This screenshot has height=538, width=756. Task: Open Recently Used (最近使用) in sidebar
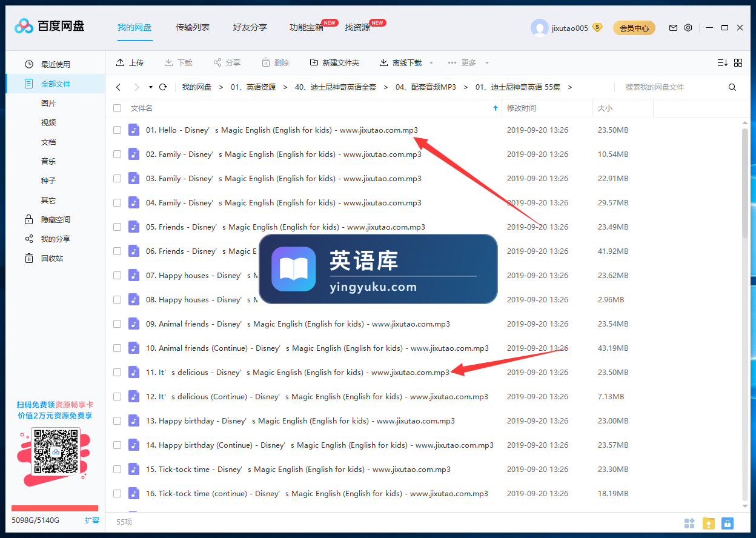[55, 64]
